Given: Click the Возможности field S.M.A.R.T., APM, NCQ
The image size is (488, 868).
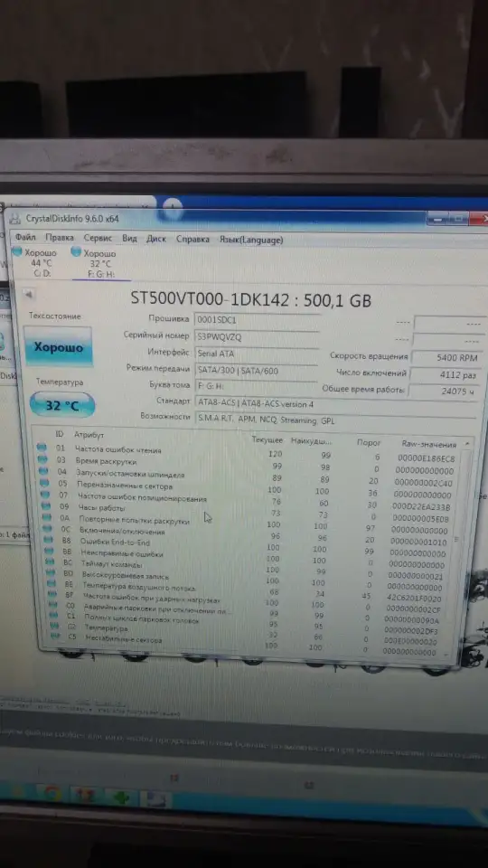Looking at the screenshot, I should pos(335,420).
